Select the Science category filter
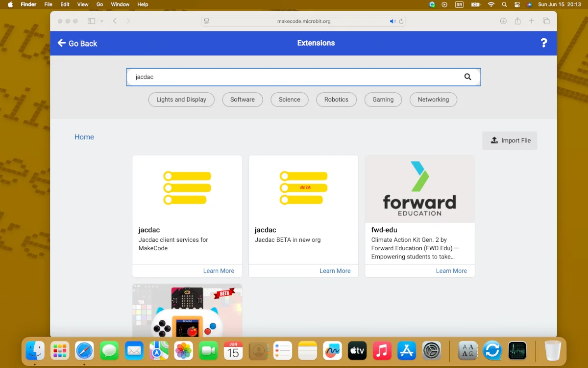This screenshot has width=588, height=368. (290, 100)
